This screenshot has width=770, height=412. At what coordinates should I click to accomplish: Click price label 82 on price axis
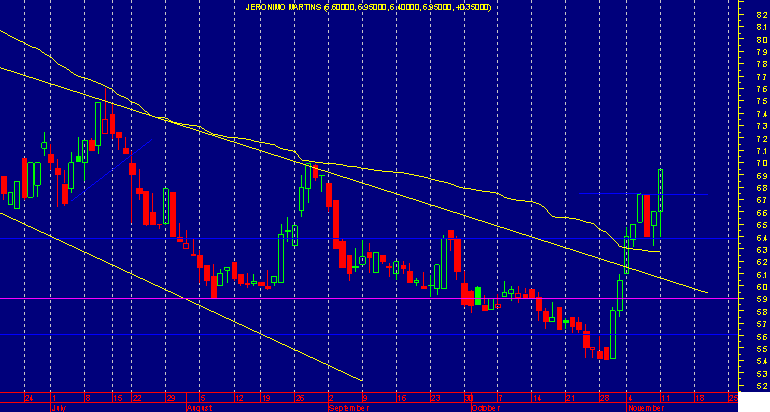[x=762, y=15]
